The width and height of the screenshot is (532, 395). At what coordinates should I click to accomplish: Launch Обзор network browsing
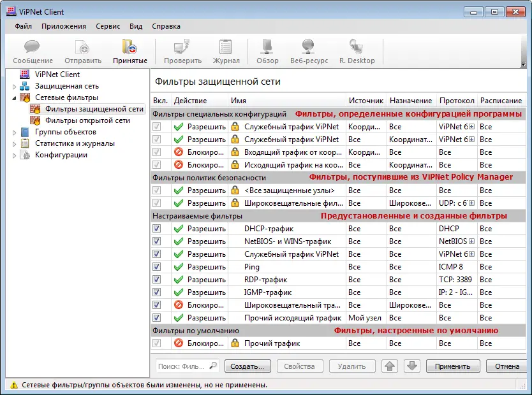pos(267,50)
